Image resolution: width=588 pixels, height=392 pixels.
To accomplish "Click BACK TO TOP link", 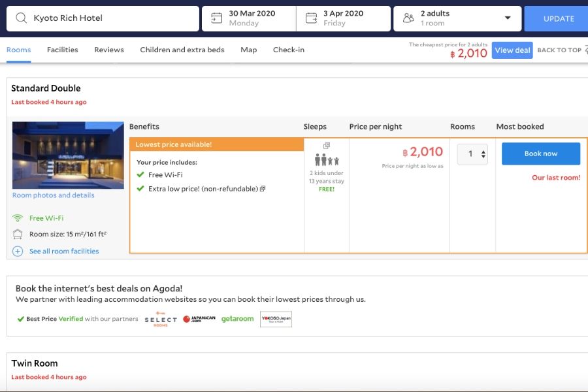I will (559, 50).
